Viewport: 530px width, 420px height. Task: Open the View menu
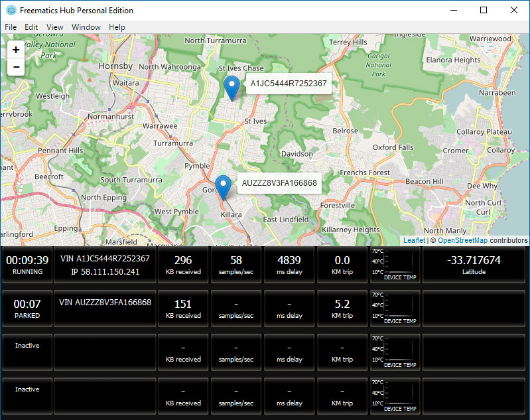55,27
